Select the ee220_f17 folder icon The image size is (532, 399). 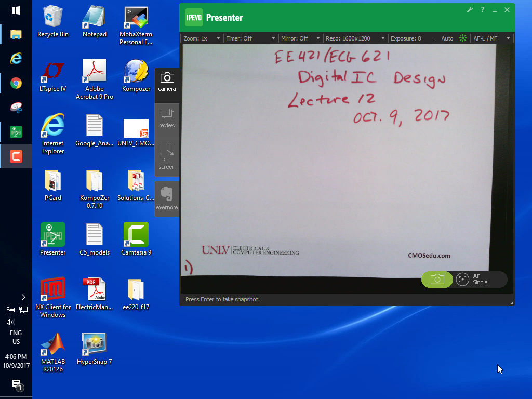pyautogui.click(x=136, y=294)
